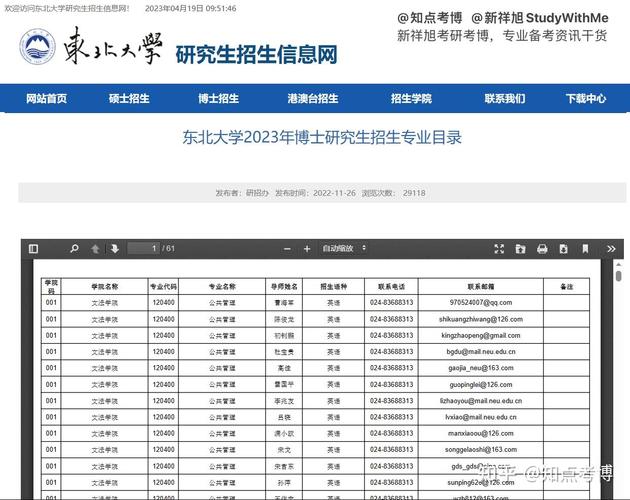Click the bookmark current view icon

[x=585, y=249]
